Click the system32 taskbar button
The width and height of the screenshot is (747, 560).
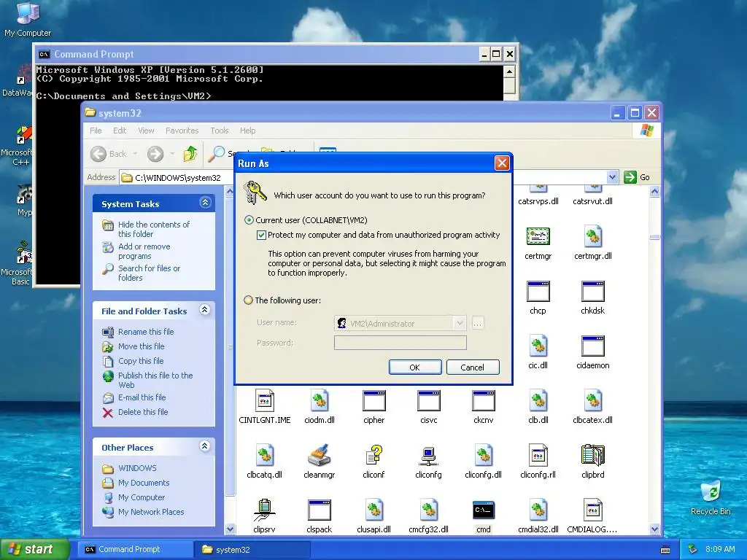pyautogui.click(x=252, y=550)
